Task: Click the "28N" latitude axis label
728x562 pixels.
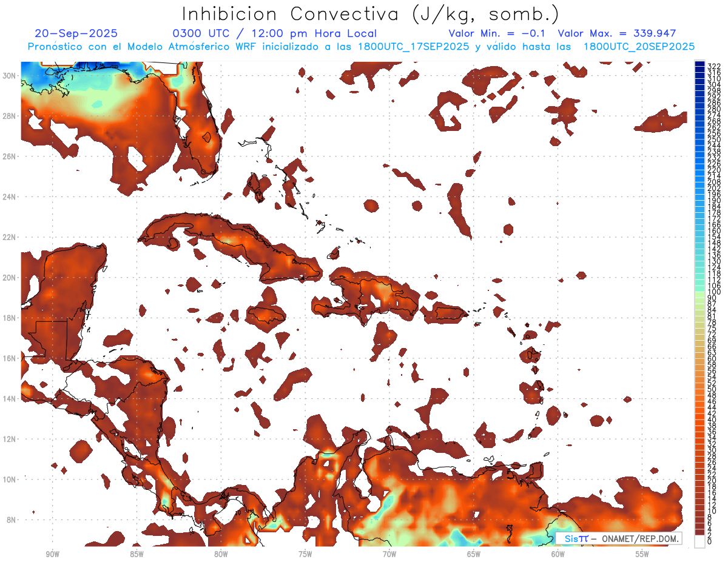Action: tap(9, 116)
